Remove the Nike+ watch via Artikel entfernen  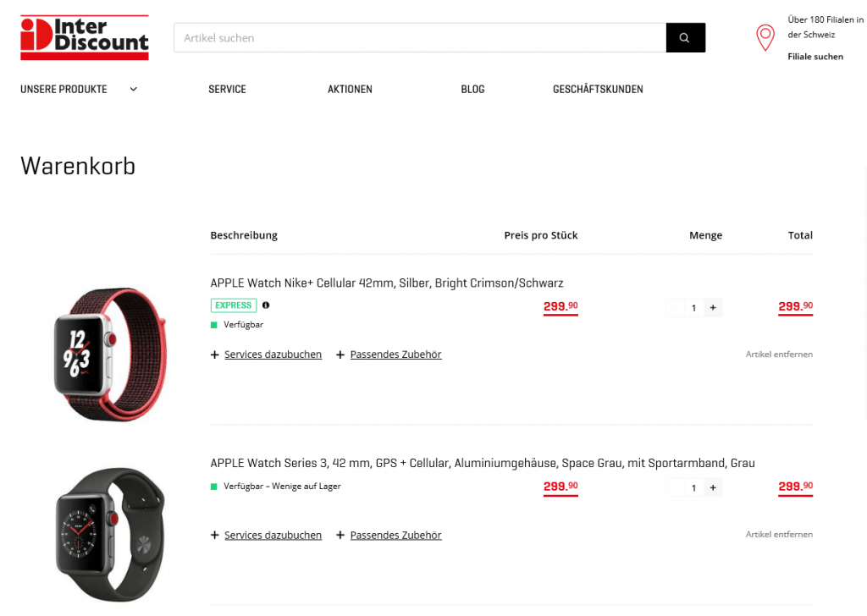pos(779,355)
